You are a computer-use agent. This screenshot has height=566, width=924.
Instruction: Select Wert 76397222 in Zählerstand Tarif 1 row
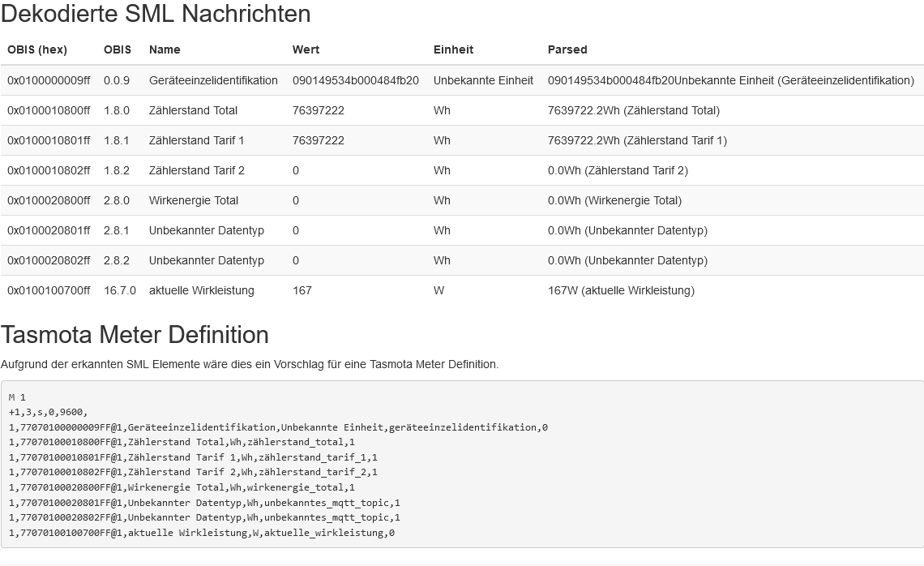click(x=319, y=140)
